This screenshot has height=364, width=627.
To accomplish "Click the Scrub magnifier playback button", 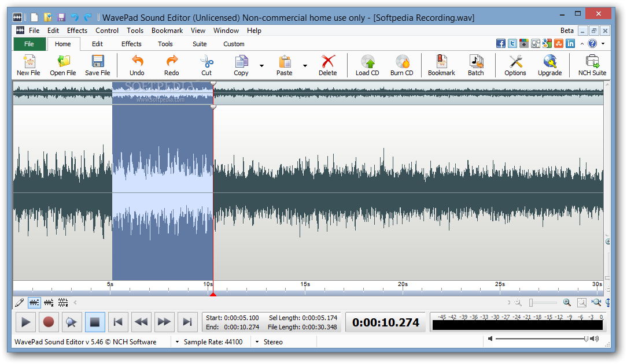I will [x=72, y=322].
